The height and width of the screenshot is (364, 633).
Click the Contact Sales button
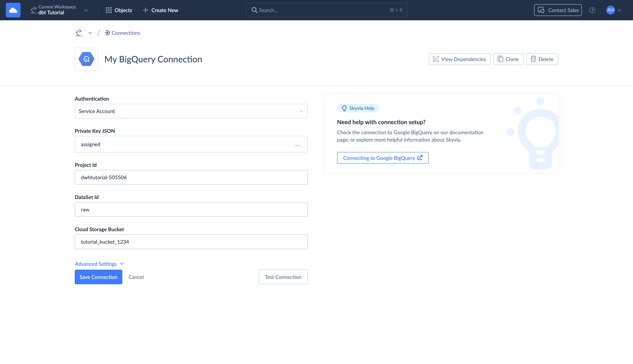(558, 10)
